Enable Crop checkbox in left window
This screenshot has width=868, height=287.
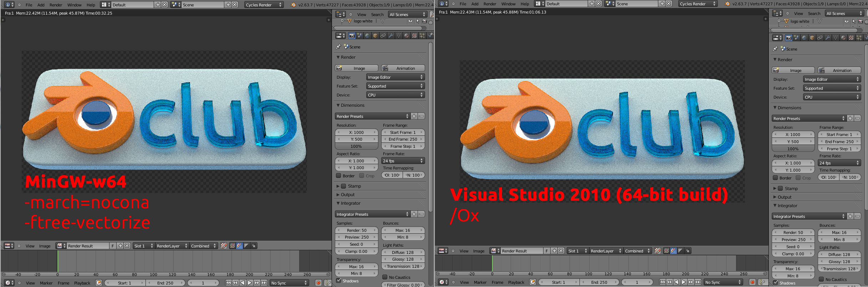click(x=362, y=176)
